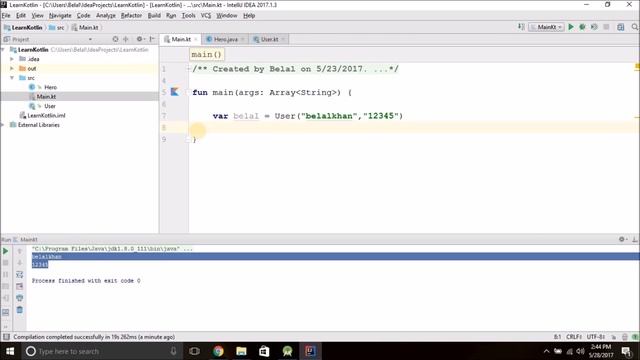Open Project panel settings gear

pos(140,39)
